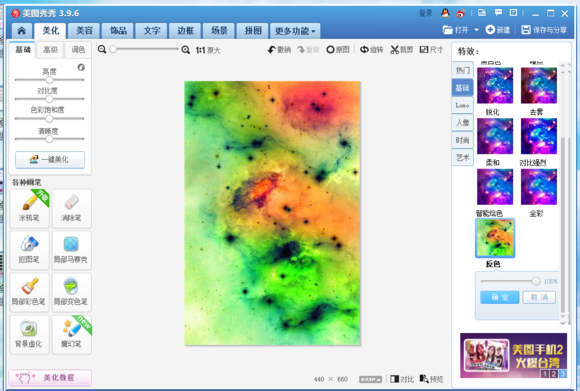Viewport: 580px width, 391px height.
Task: Click the Weibo icon in title bar
Action: [x=461, y=13]
